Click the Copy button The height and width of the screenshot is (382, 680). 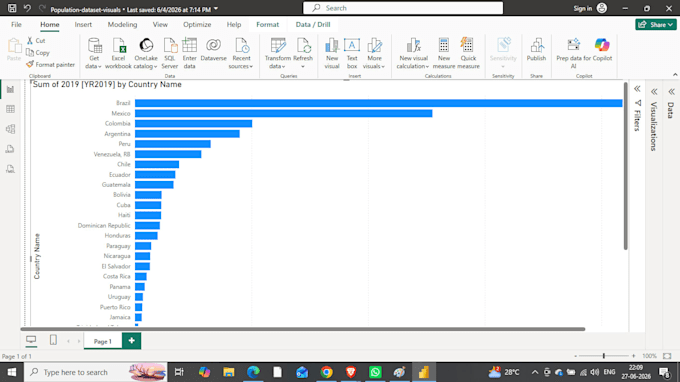click(38, 52)
